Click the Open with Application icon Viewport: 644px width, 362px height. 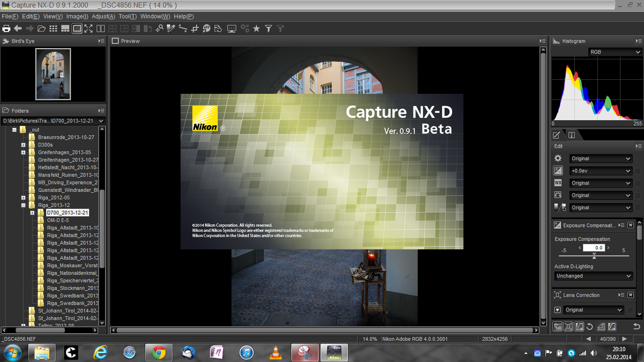[x=206, y=29]
